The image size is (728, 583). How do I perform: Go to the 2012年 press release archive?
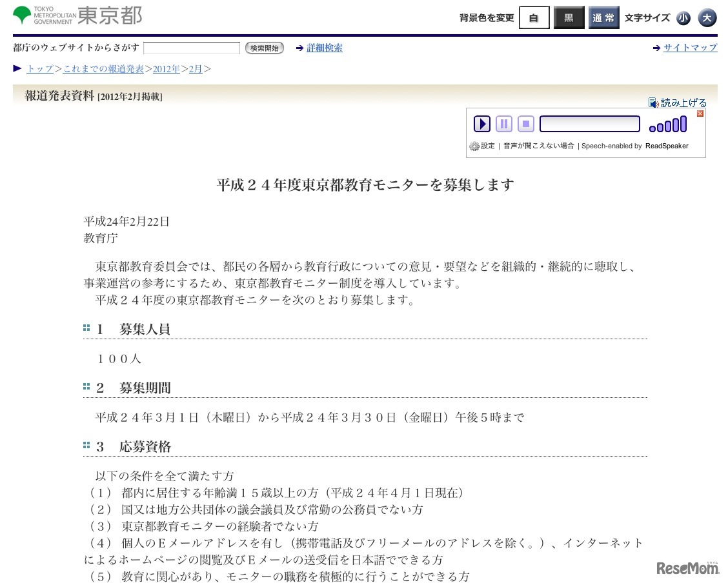(x=166, y=68)
